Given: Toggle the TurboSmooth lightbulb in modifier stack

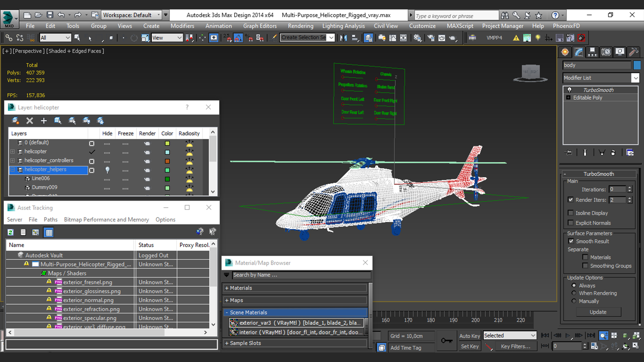Looking at the screenshot, I should [x=570, y=90].
